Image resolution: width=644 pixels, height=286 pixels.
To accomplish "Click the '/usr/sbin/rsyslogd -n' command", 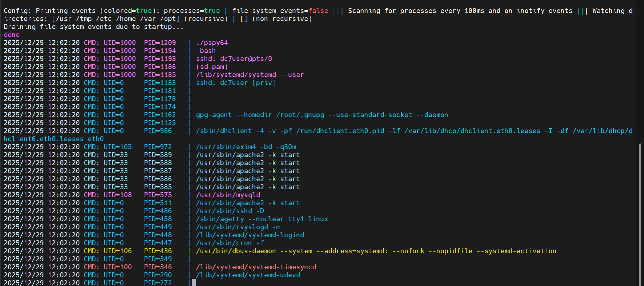I will tap(238, 227).
